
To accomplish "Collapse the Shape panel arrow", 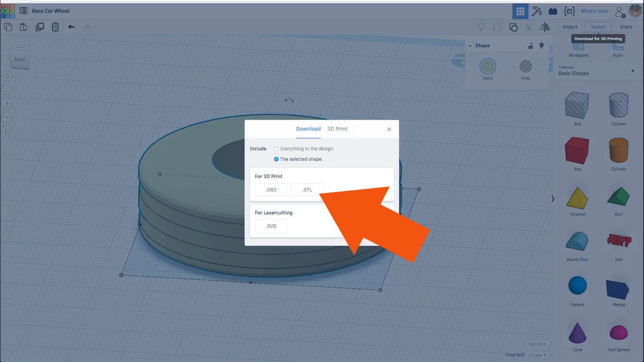I will (470, 46).
